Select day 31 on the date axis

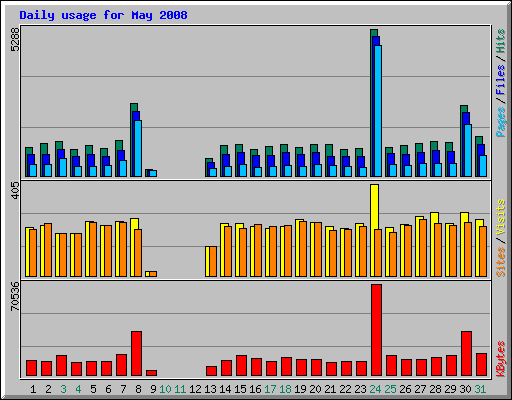tap(480, 389)
